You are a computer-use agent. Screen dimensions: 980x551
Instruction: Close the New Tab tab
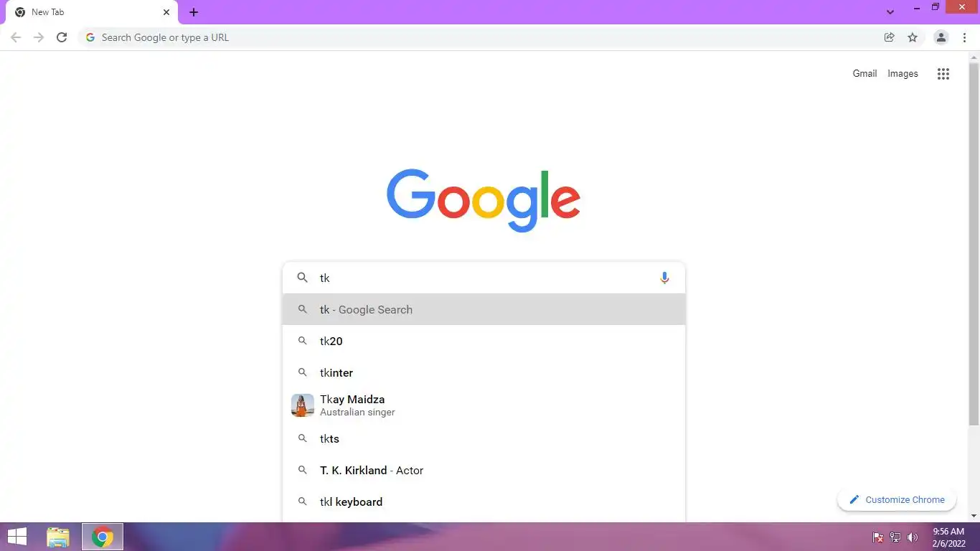pyautogui.click(x=166, y=12)
